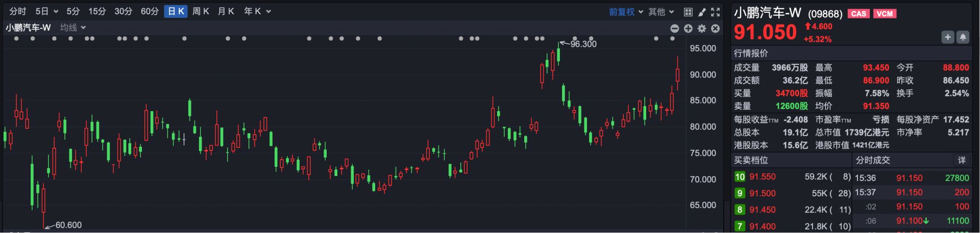Click the current price 91.050
The height and width of the screenshot is (233, 980).
[765, 32]
